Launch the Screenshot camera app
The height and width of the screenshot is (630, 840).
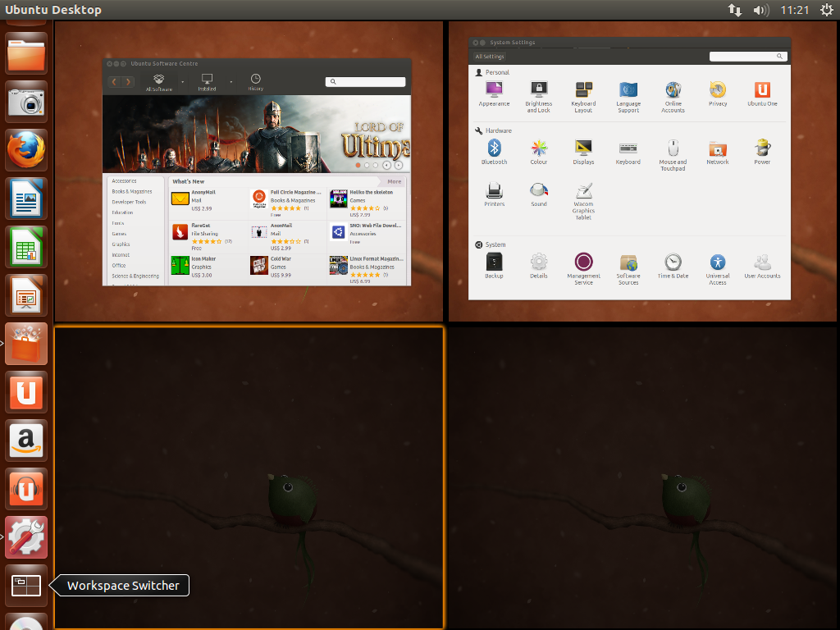pos(26,102)
